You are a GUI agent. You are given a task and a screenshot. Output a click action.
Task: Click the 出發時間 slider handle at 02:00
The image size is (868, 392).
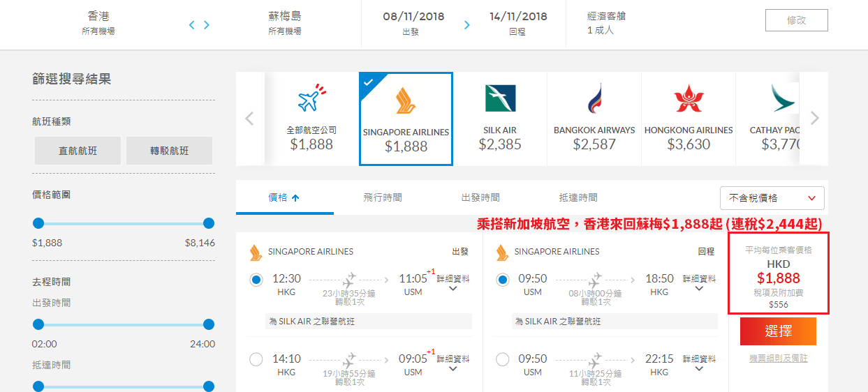click(x=38, y=324)
